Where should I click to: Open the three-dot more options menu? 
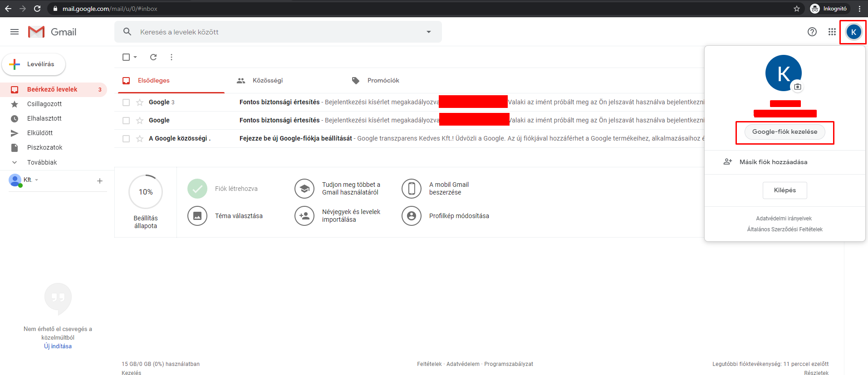[x=172, y=57]
